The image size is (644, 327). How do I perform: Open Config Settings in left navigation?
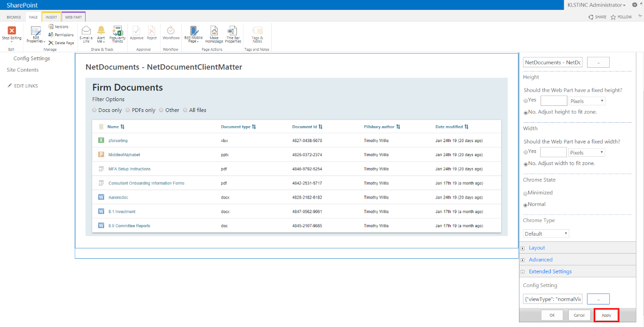click(x=31, y=58)
